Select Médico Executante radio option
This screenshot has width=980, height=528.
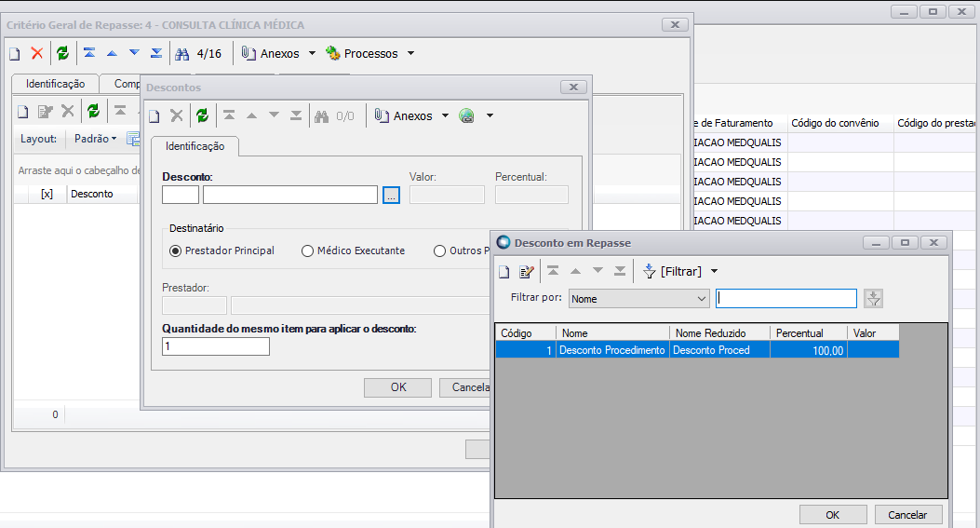[x=353, y=250]
